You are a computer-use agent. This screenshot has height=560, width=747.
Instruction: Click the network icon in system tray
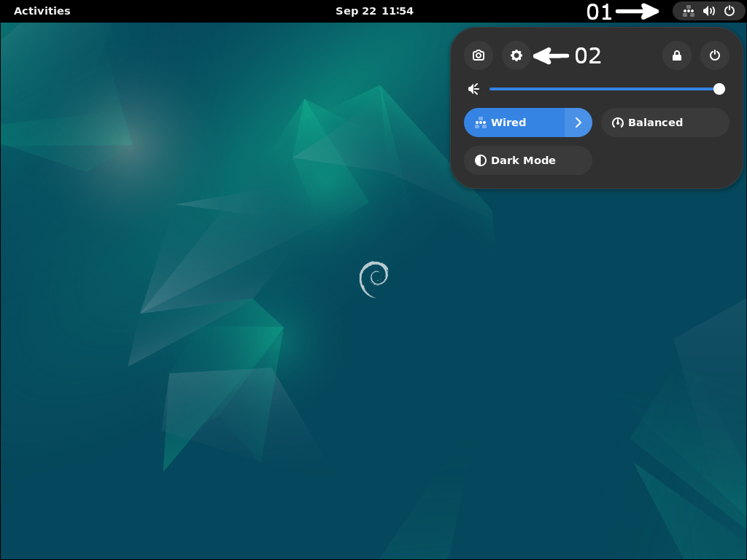click(687, 11)
